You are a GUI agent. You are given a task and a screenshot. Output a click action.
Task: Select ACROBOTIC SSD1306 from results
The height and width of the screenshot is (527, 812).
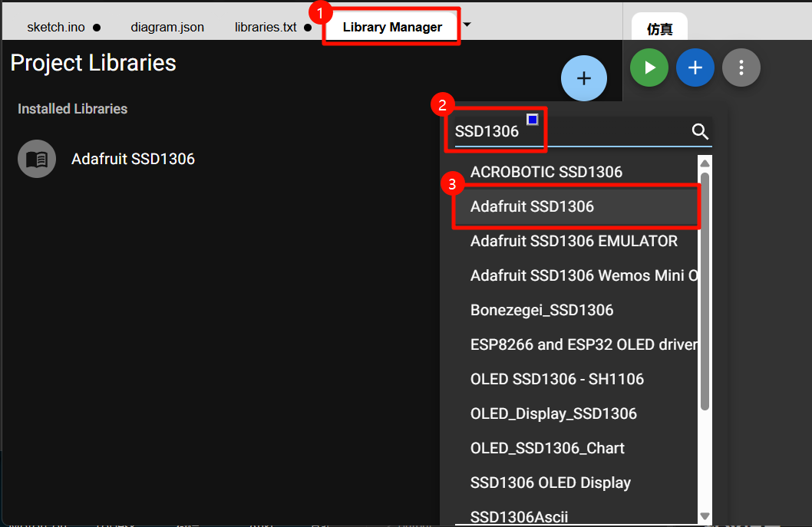click(x=576, y=172)
